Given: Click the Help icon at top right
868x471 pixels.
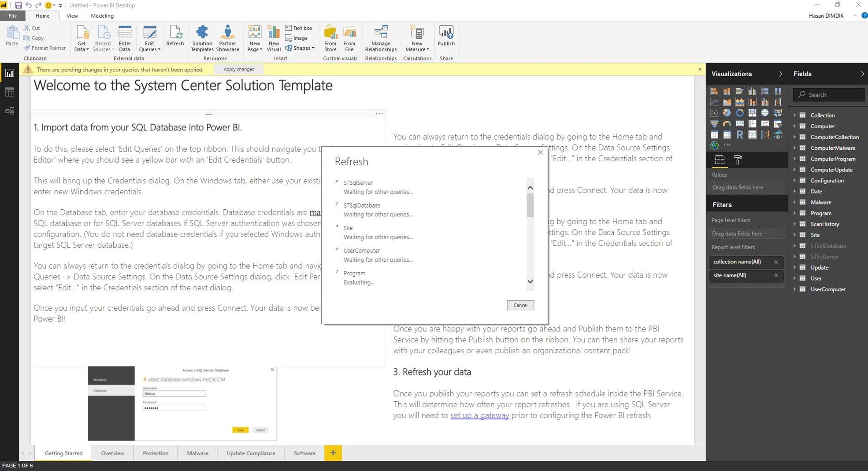Looking at the screenshot, I should point(864,15).
